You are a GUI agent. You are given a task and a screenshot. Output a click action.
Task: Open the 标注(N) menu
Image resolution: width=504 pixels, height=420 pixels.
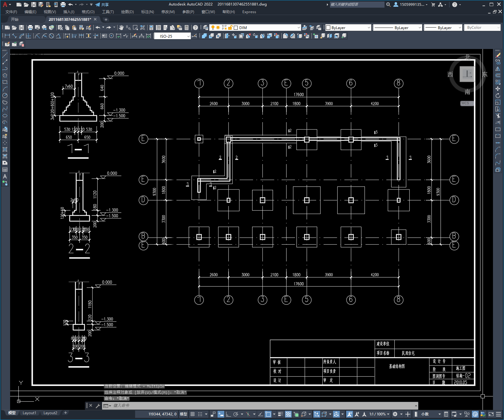pos(147,12)
